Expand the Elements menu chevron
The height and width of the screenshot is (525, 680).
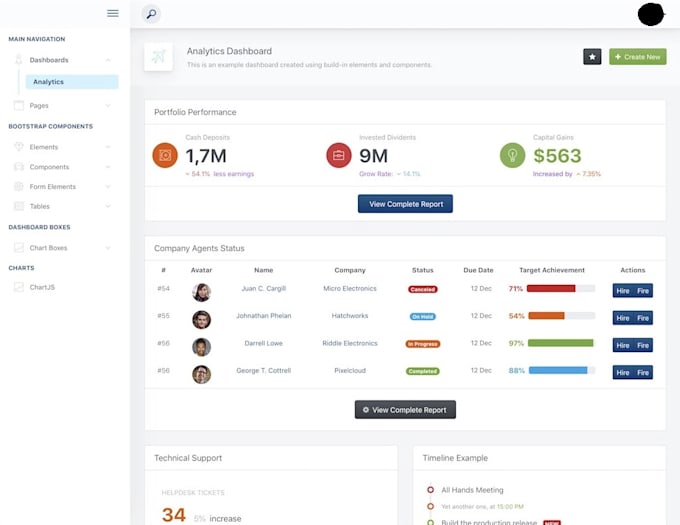(108, 147)
